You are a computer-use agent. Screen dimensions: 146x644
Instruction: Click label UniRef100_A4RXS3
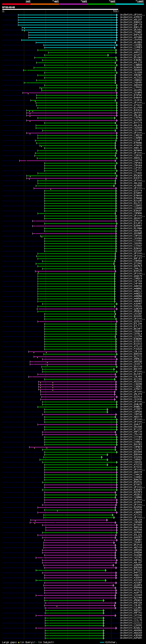click(x=131, y=53)
